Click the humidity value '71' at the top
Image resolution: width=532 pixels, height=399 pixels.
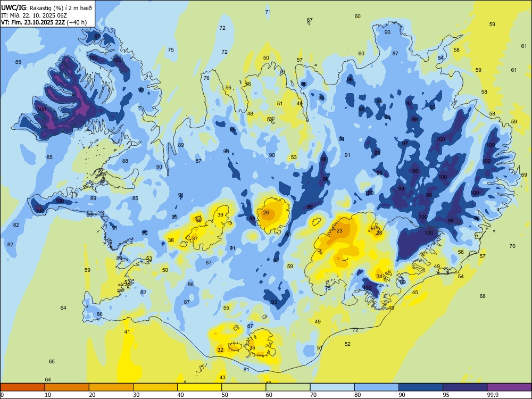[x=268, y=12]
